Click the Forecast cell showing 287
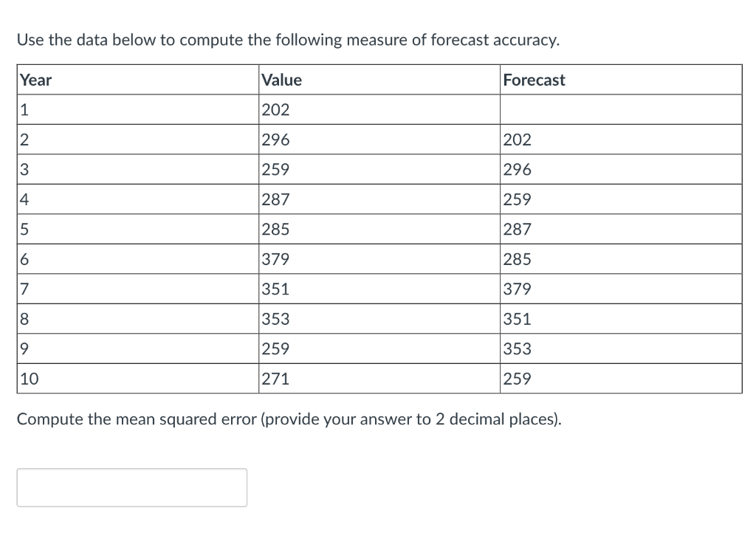756x536 pixels. coord(517,229)
